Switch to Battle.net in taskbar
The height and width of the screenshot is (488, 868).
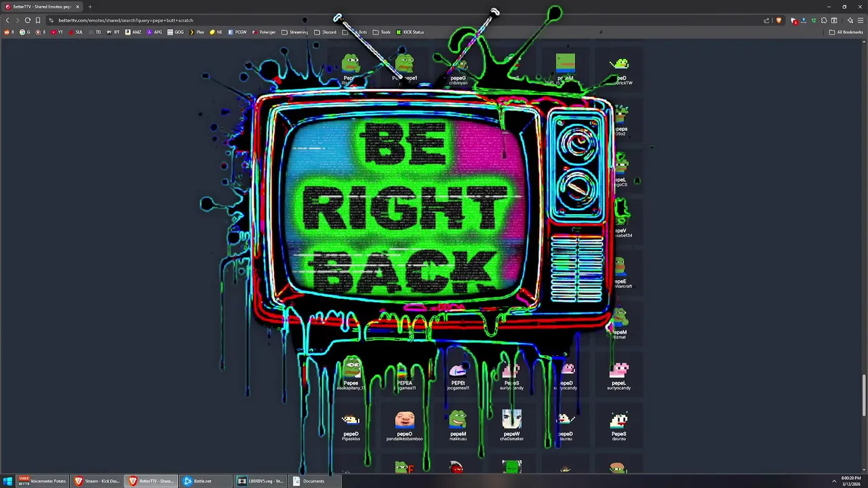pos(205,481)
